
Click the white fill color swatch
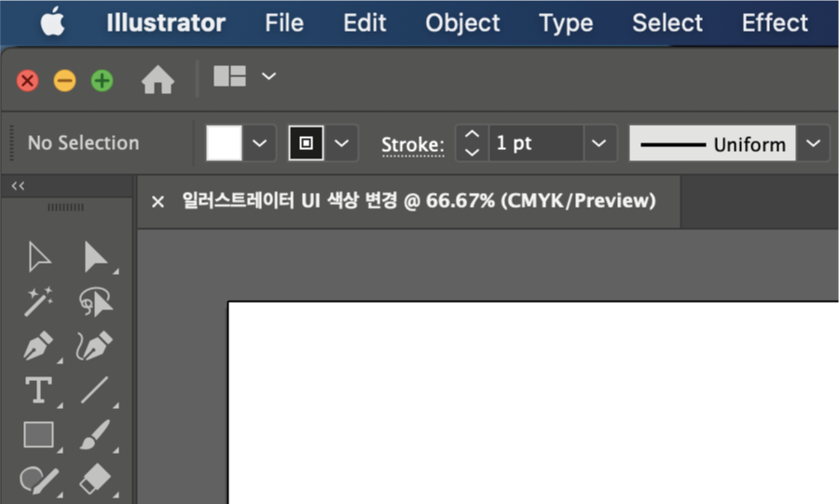(x=224, y=143)
